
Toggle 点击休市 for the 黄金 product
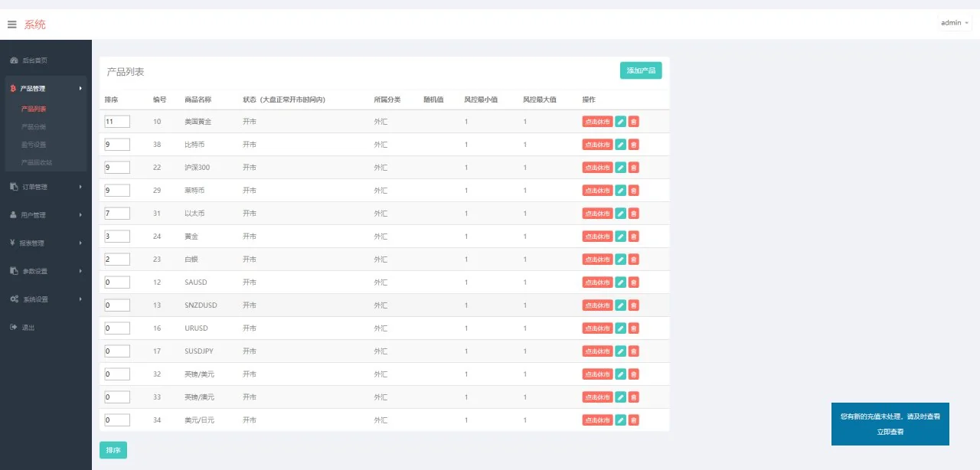point(597,237)
